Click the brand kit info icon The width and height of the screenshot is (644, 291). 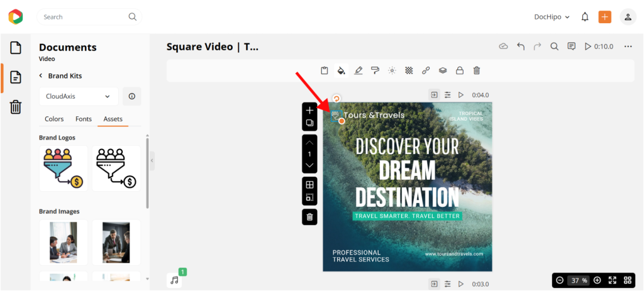pos(132,96)
